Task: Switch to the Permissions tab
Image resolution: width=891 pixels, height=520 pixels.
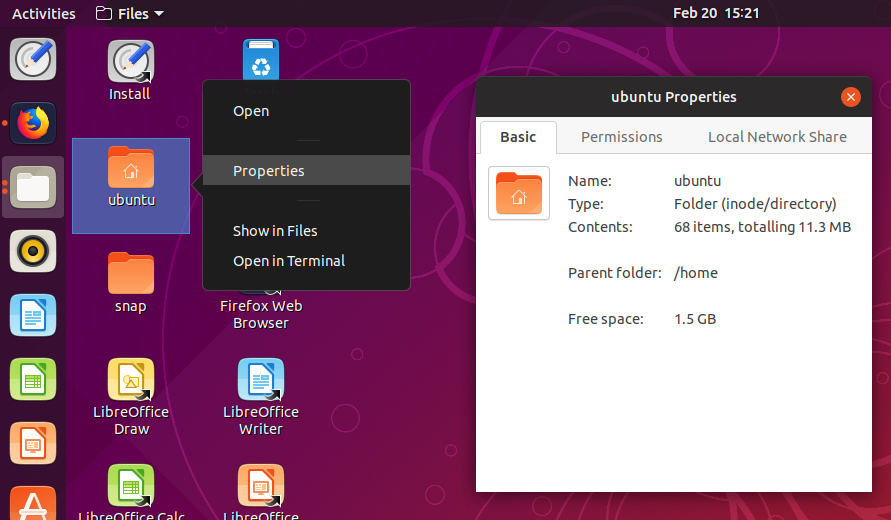Action: point(622,137)
